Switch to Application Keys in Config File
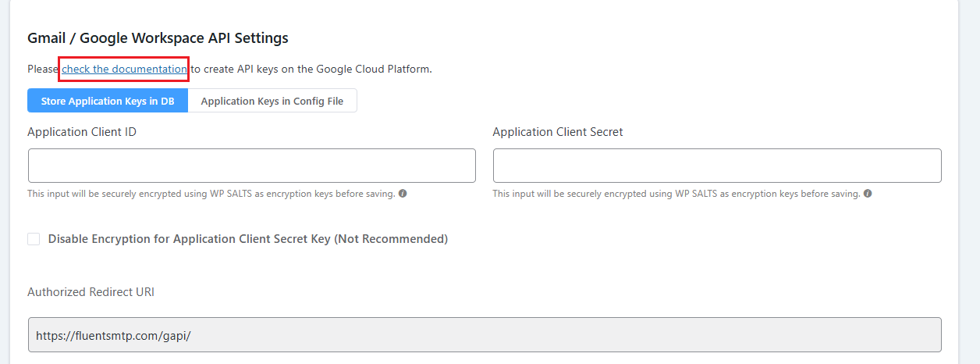 (272, 101)
